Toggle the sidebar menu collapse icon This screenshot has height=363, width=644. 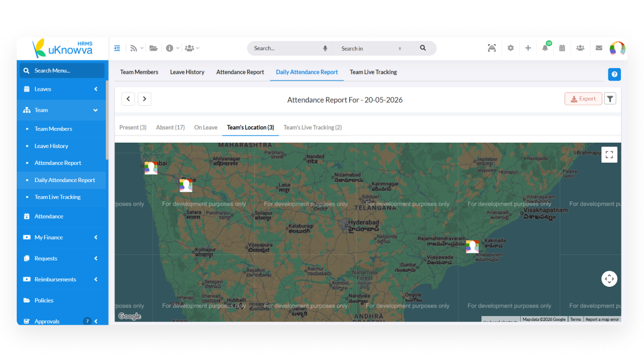[x=117, y=48]
